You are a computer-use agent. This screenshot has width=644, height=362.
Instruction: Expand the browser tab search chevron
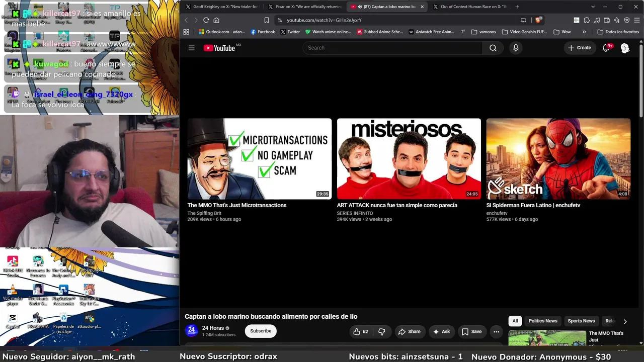593,7
